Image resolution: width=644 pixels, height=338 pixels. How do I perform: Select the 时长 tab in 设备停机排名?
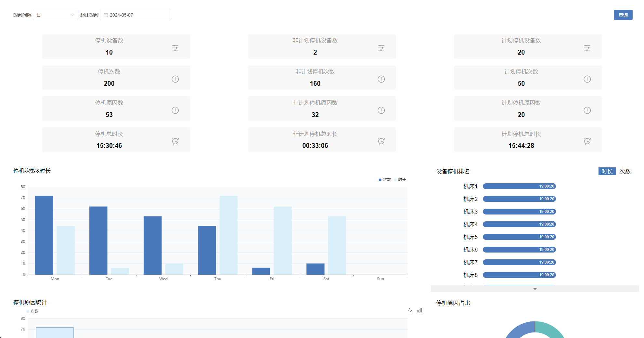pos(607,171)
